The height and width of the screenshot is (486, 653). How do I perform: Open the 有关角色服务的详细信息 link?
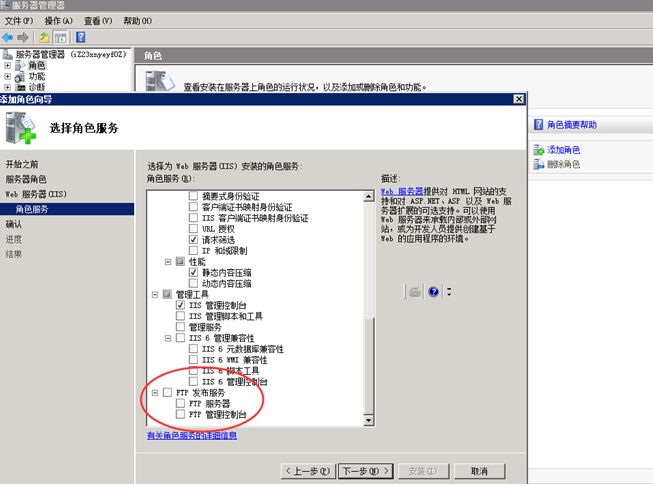[x=192, y=436]
